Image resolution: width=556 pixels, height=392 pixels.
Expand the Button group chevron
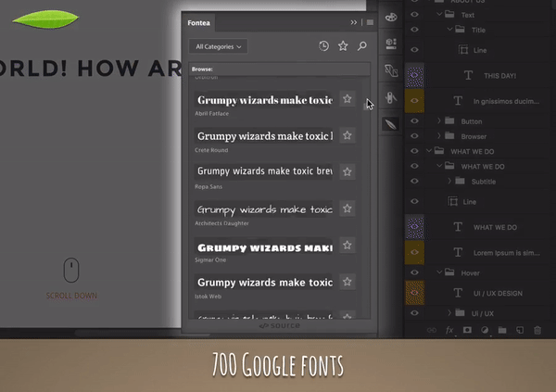pos(439,121)
